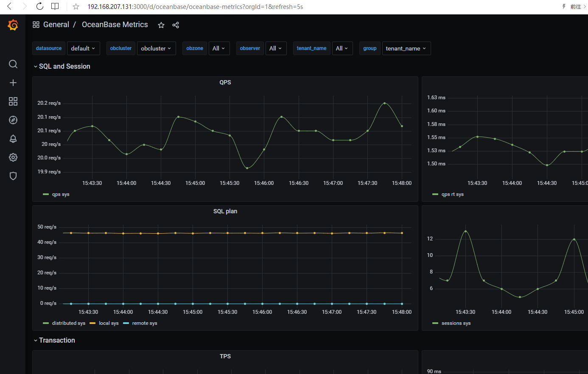
Task: Open the Alerting bell icon
Action: (x=13, y=139)
